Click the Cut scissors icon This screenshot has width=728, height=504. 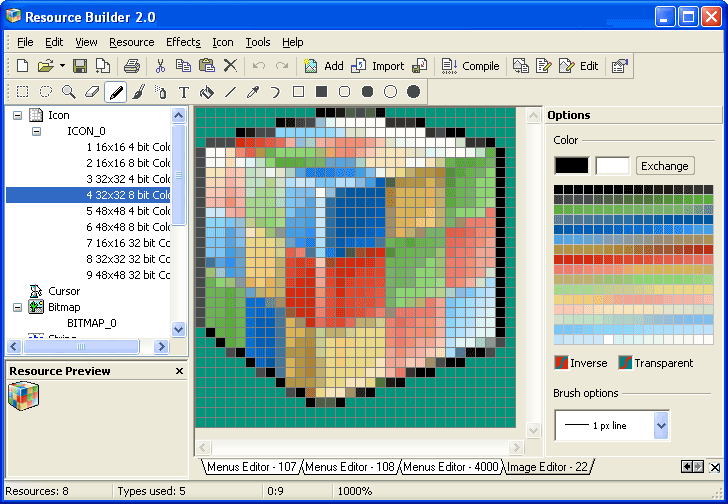(x=160, y=66)
